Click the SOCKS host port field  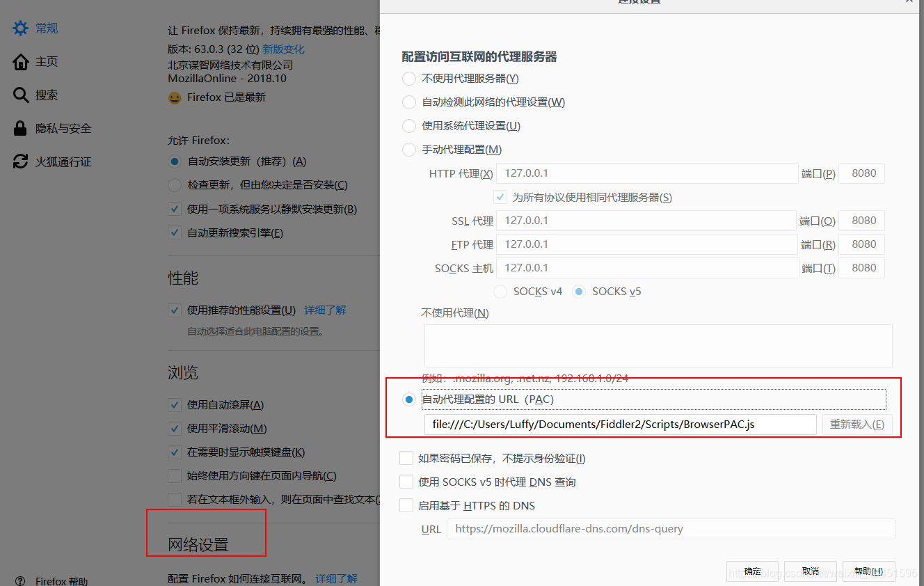point(862,268)
